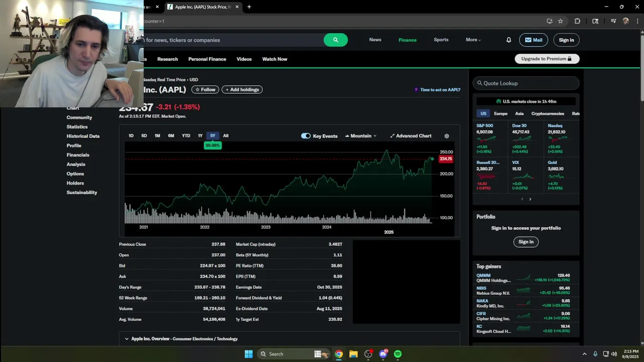644x362 pixels.
Task: Select the 5D chart range
Action: (144, 136)
